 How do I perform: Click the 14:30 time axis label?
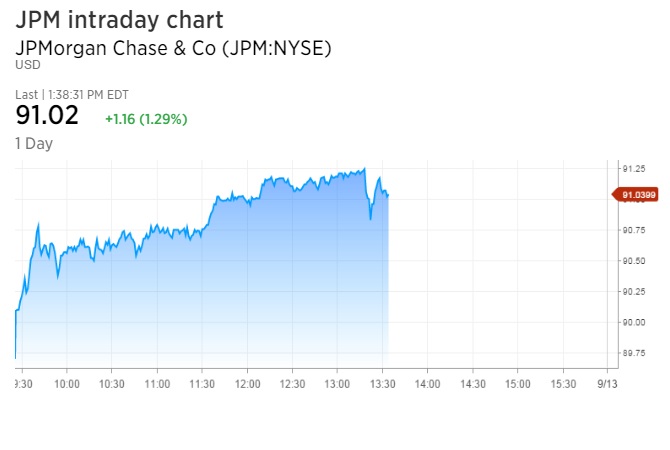pyautogui.click(x=473, y=383)
